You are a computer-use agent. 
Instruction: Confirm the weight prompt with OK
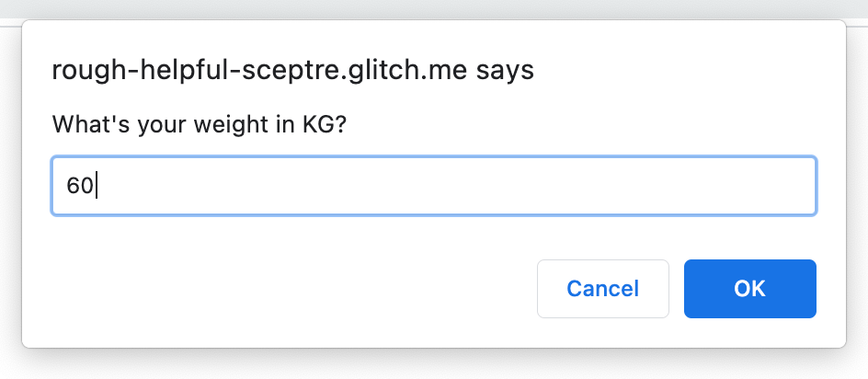[749, 289]
